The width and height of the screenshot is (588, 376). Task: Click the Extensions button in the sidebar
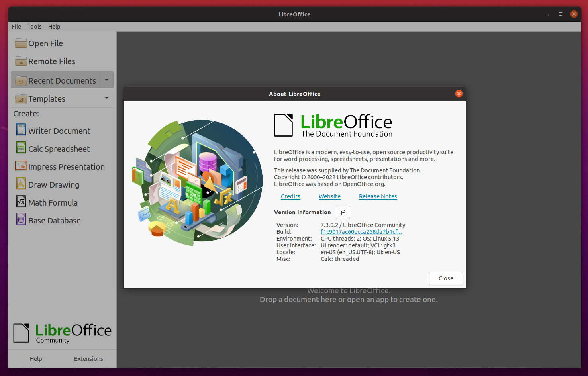point(88,359)
